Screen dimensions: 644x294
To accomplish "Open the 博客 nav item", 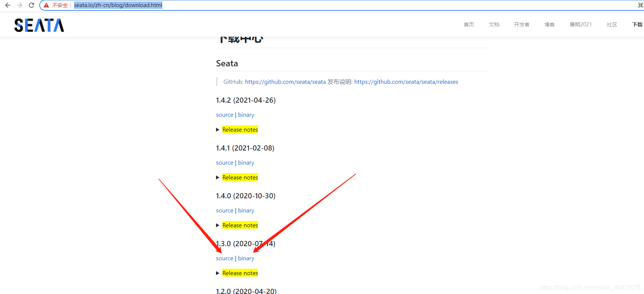I will pos(550,24).
